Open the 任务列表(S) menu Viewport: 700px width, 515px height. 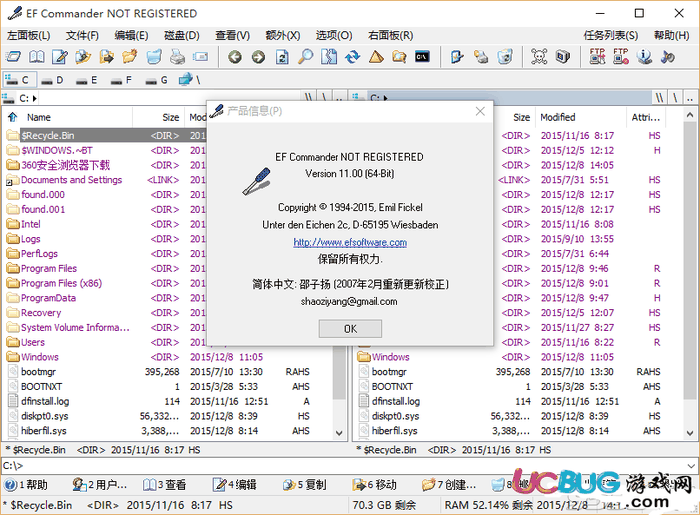point(611,35)
